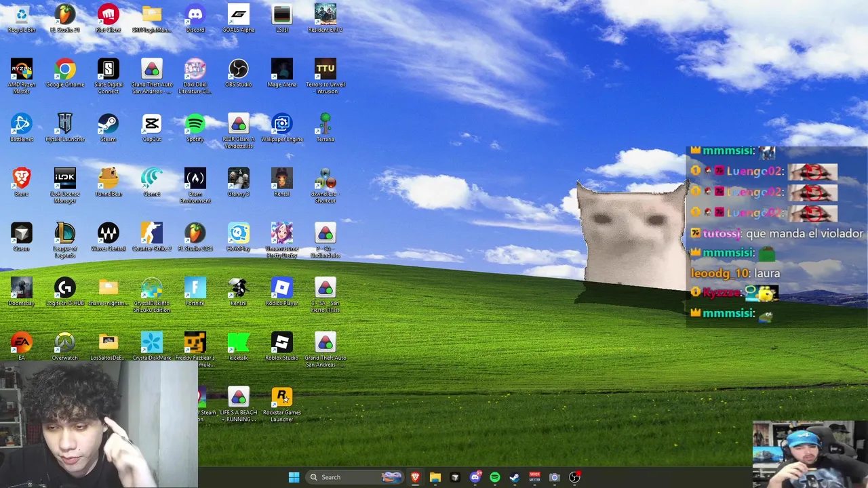868x488 pixels.
Task: Open OBS Studio from the taskbar
Action: pyautogui.click(x=574, y=477)
